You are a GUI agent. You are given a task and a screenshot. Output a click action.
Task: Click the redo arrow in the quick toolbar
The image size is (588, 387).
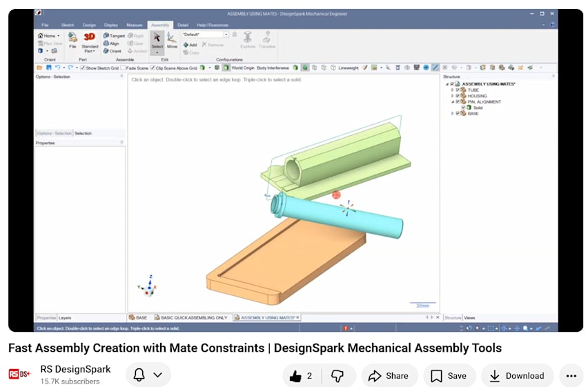point(70,68)
